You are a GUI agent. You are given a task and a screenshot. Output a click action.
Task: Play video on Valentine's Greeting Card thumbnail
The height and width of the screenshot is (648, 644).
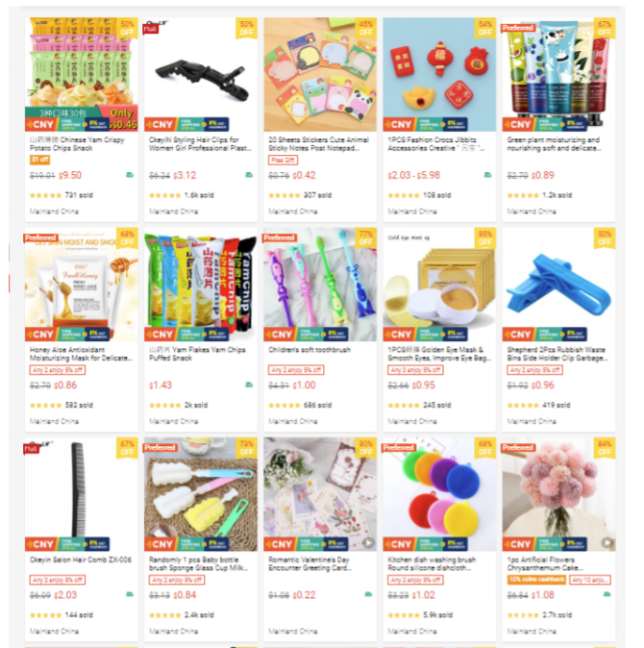[368, 542]
